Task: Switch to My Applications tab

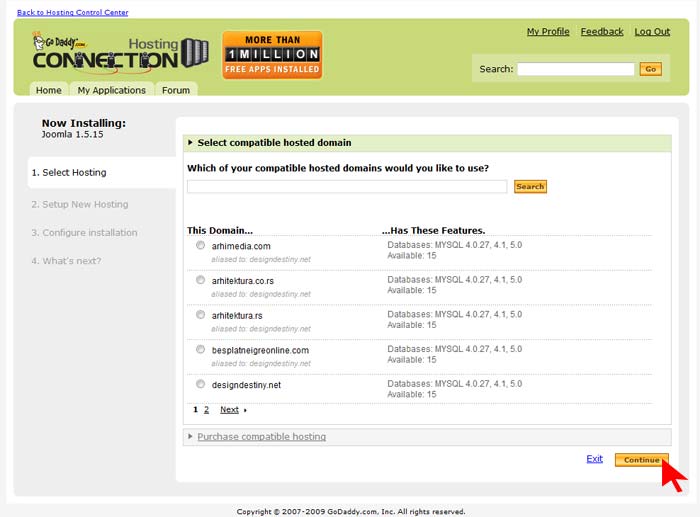Action: 112,90
